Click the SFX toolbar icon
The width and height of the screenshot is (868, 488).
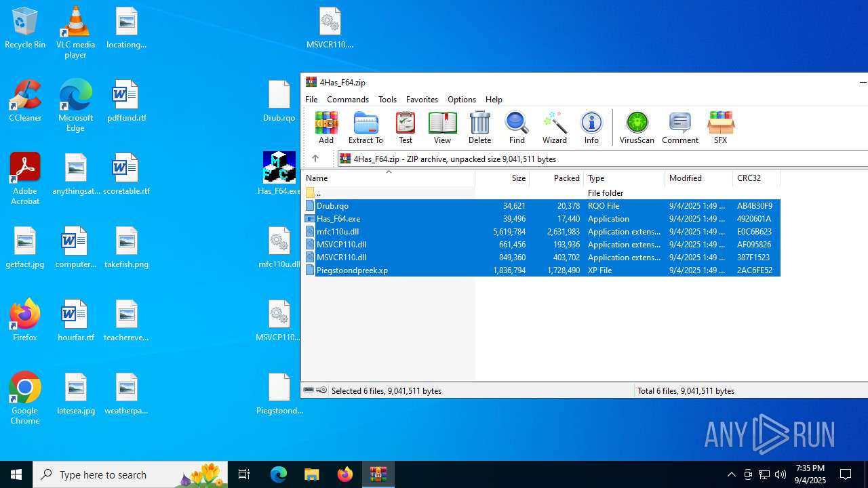click(x=720, y=127)
